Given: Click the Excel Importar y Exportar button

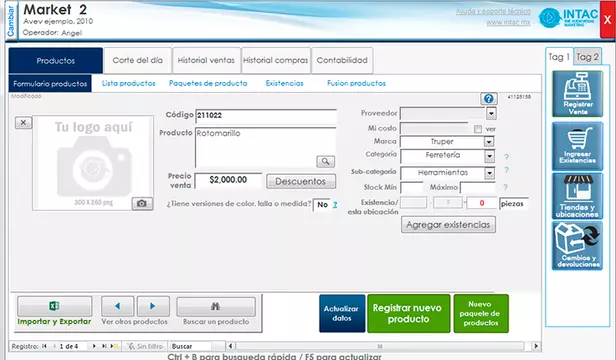Looking at the screenshot, I should click(55, 306).
